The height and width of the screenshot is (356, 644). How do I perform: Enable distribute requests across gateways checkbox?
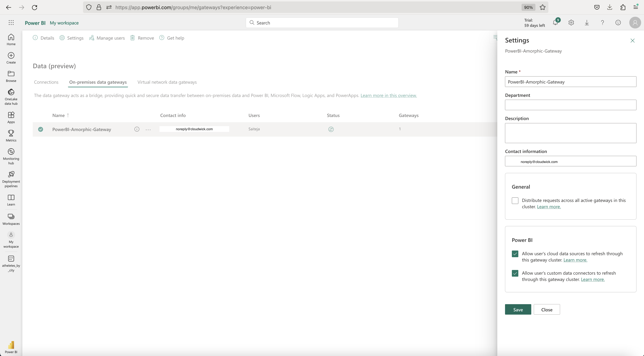click(515, 200)
